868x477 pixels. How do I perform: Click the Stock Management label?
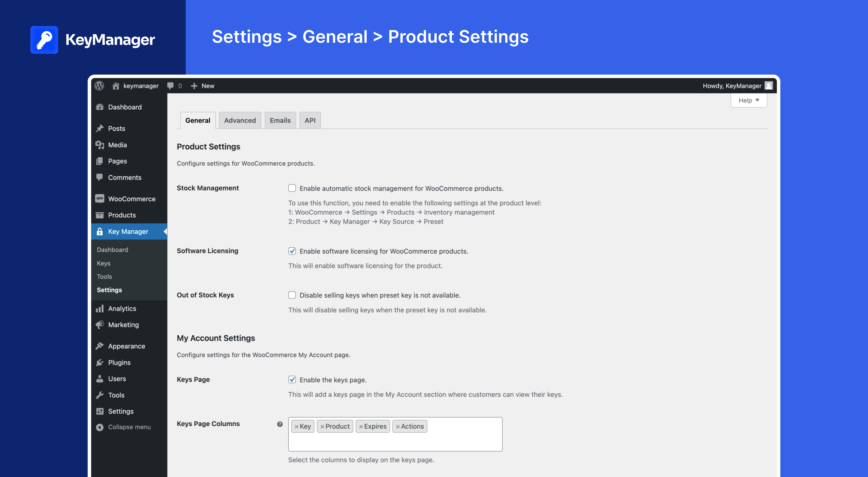click(x=208, y=188)
